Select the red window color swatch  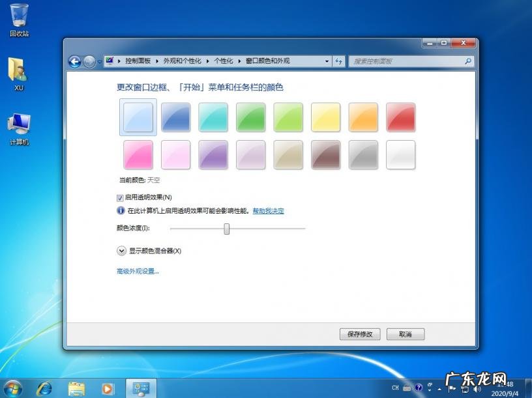point(400,117)
